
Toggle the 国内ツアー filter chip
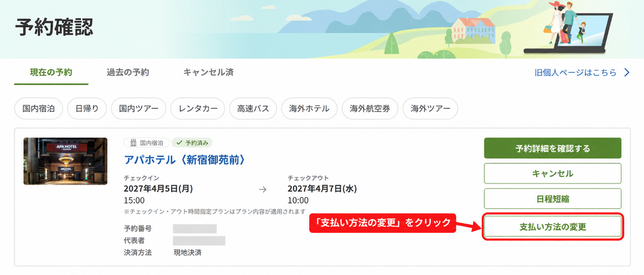(138, 109)
